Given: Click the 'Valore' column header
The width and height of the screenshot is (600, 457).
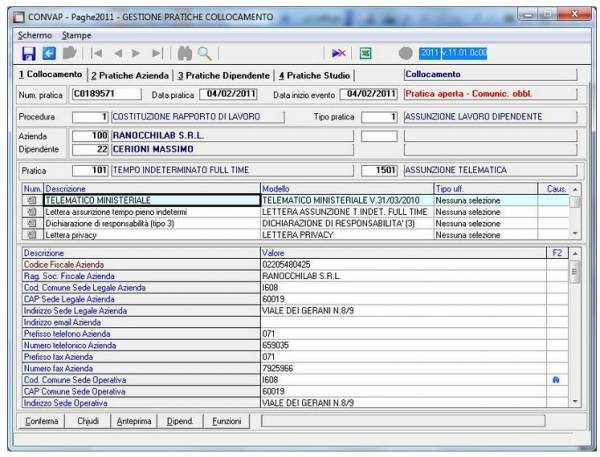Looking at the screenshot, I should (403, 253).
